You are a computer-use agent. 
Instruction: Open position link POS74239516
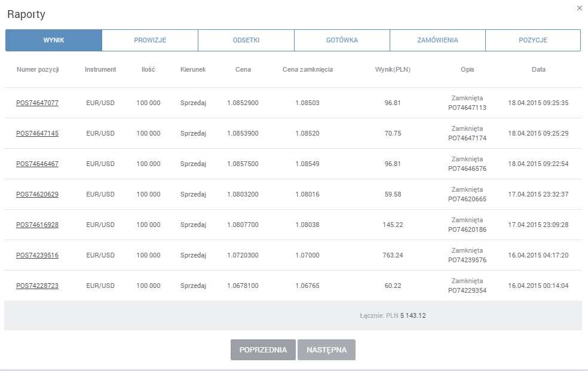tap(37, 255)
